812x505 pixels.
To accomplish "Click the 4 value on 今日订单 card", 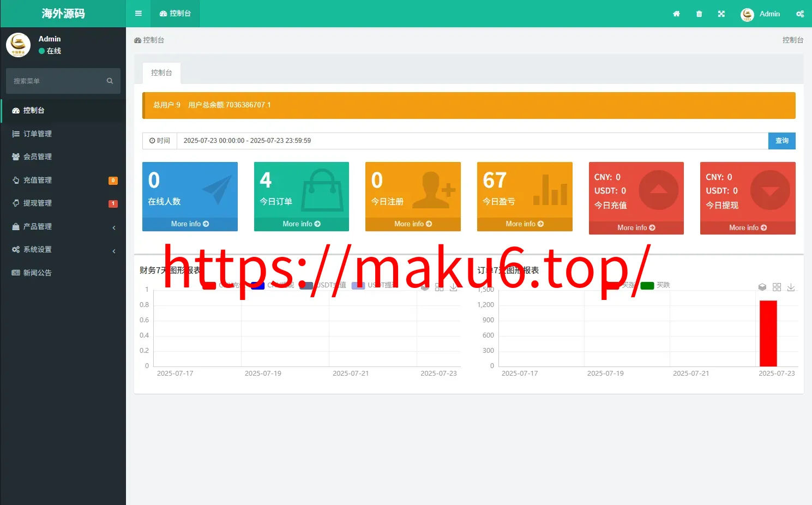I will tap(266, 181).
